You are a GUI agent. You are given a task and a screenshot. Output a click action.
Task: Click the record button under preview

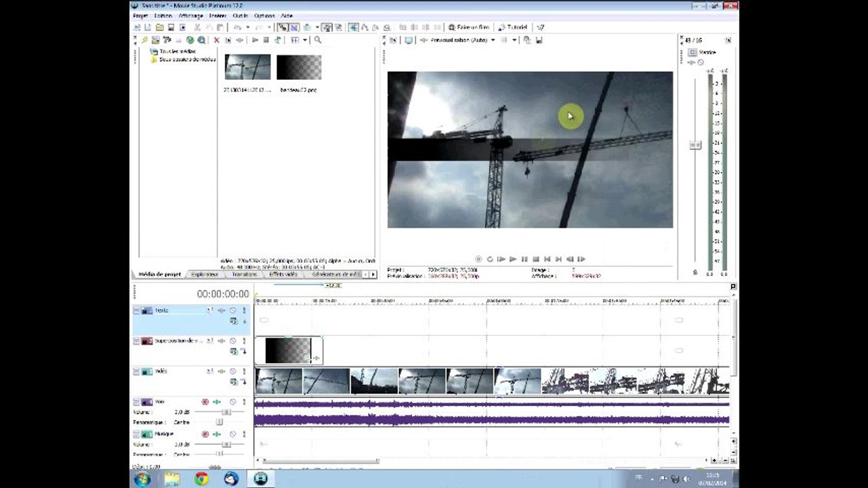[x=478, y=259]
